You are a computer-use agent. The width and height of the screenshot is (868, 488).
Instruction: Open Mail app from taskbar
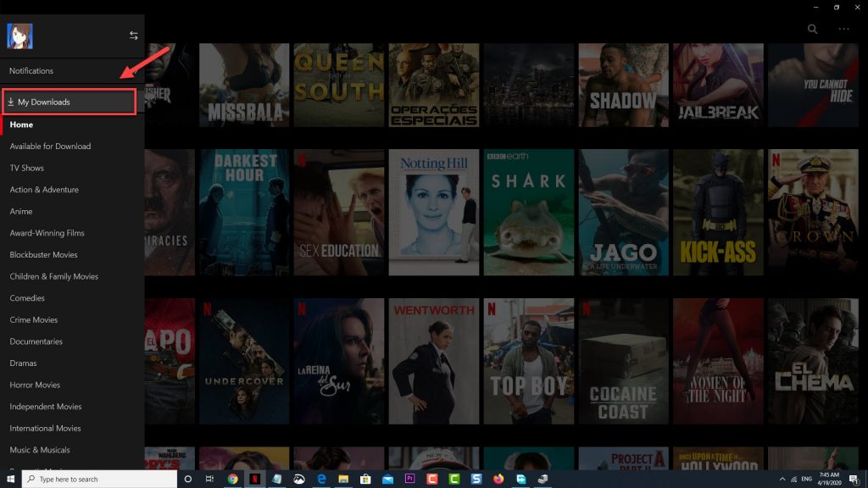click(387, 480)
